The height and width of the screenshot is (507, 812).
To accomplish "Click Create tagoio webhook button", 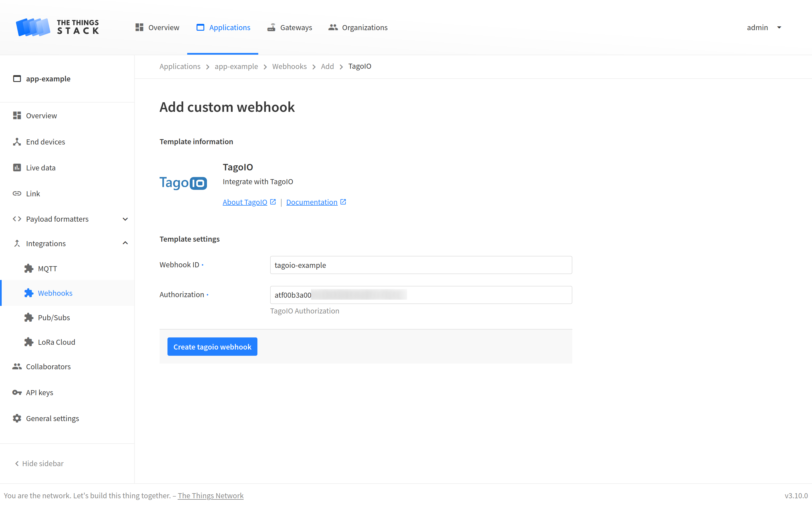I will (x=213, y=347).
